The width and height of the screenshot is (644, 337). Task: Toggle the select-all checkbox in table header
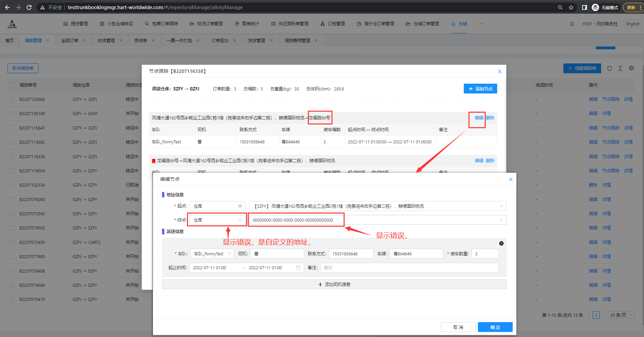pyautogui.click(x=12, y=85)
